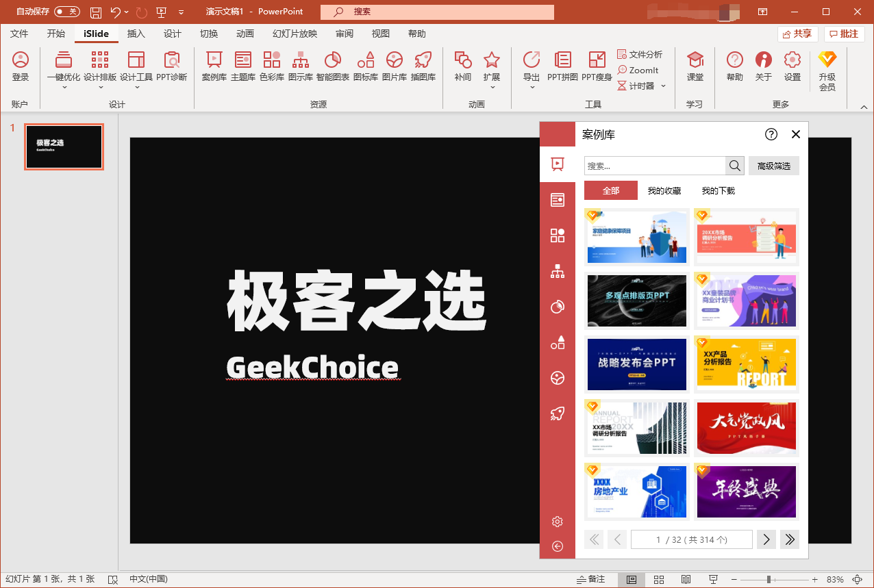Click the 共享 share button
The height and width of the screenshot is (588, 874).
797,34
